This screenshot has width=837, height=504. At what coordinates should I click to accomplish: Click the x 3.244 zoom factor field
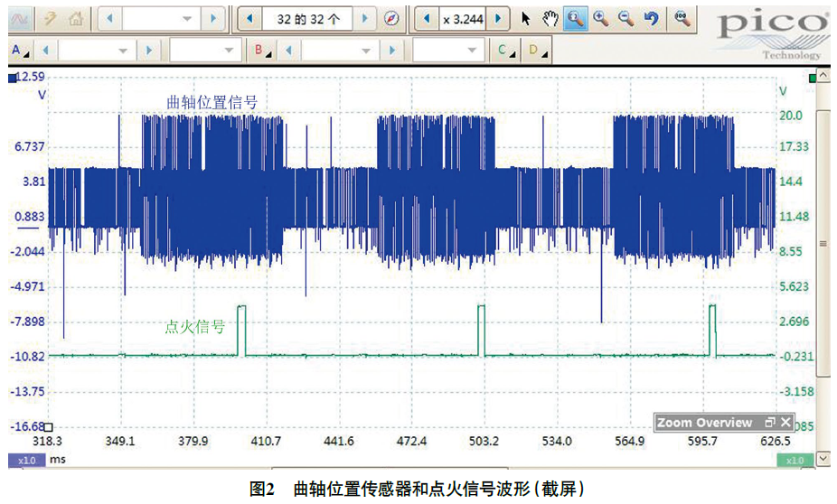pos(462,19)
